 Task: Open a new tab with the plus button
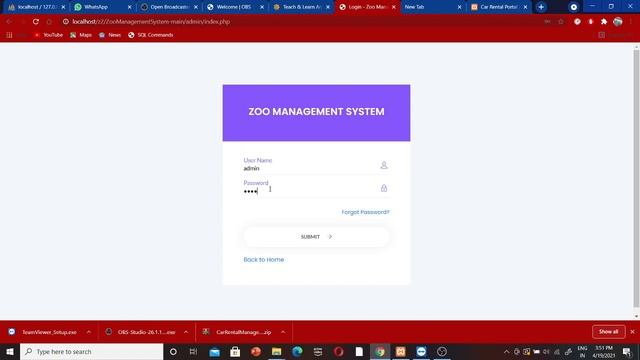541,7
